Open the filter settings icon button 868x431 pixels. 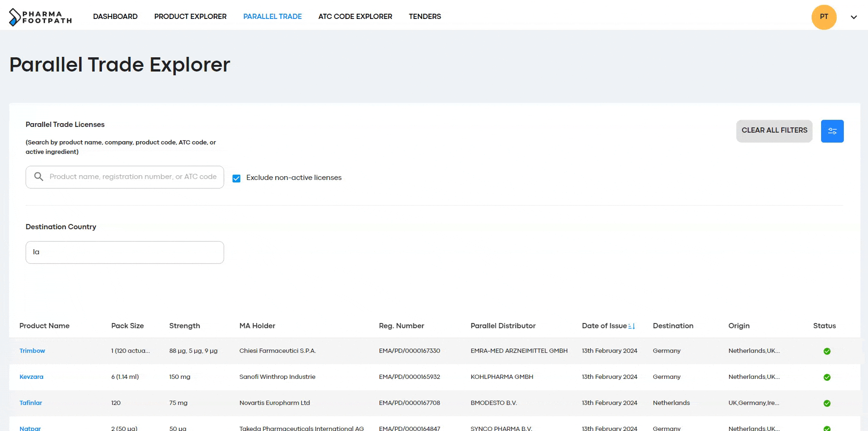pos(832,131)
